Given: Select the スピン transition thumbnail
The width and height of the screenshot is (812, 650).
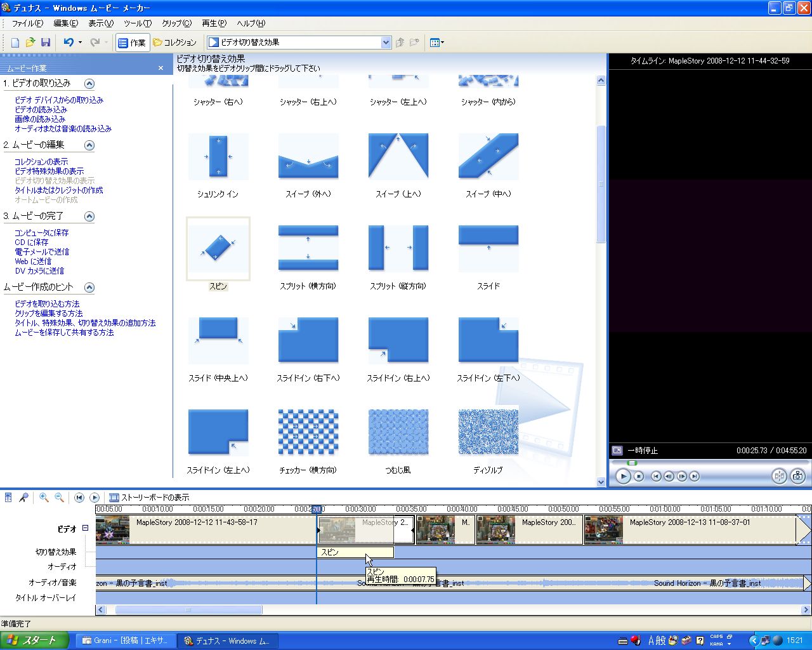Looking at the screenshot, I should (x=218, y=248).
